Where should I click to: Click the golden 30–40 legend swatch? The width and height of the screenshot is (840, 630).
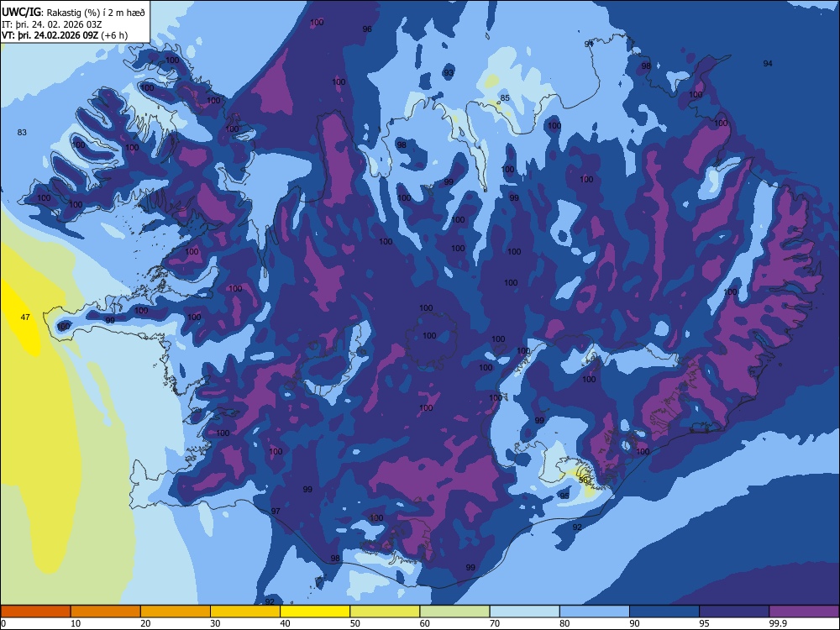245,612
